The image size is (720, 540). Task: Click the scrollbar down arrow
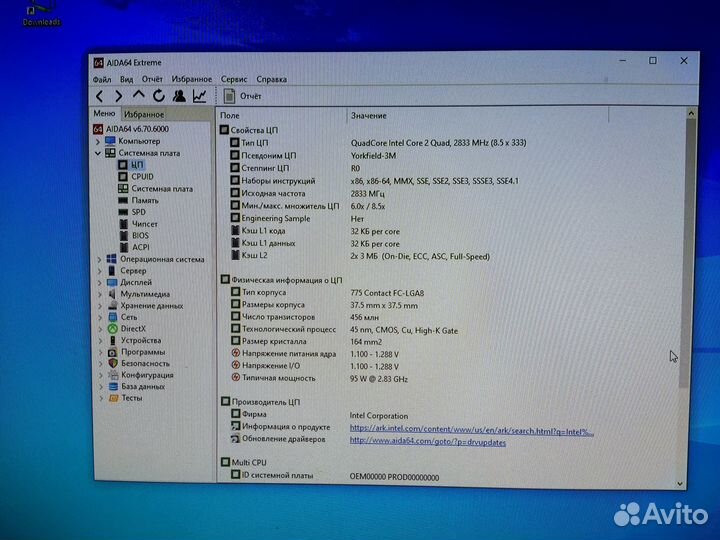point(680,484)
